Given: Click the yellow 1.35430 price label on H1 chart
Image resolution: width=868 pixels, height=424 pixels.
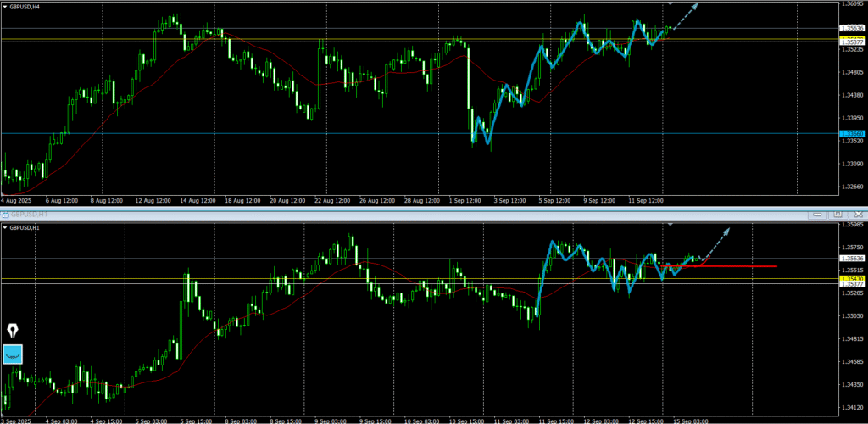Looking at the screenshot, I should pos(851,278).
